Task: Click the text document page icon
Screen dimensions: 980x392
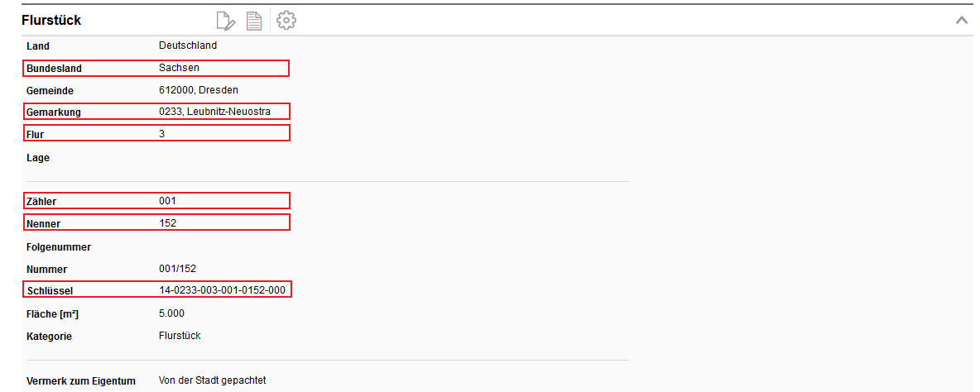Action: (x=254, y=21)
